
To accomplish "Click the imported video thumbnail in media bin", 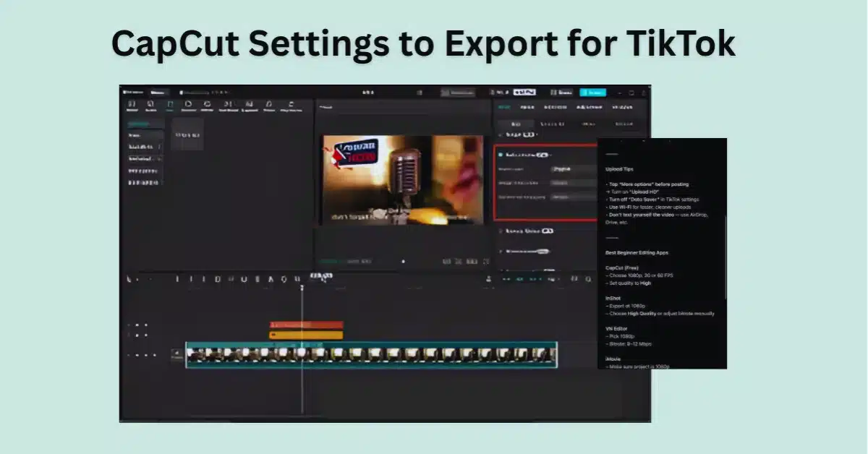I will pos(190,135).
